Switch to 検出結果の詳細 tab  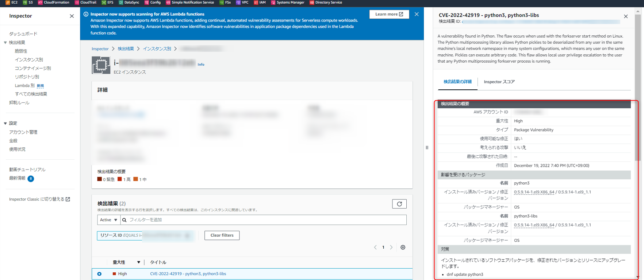coord(457,82)
